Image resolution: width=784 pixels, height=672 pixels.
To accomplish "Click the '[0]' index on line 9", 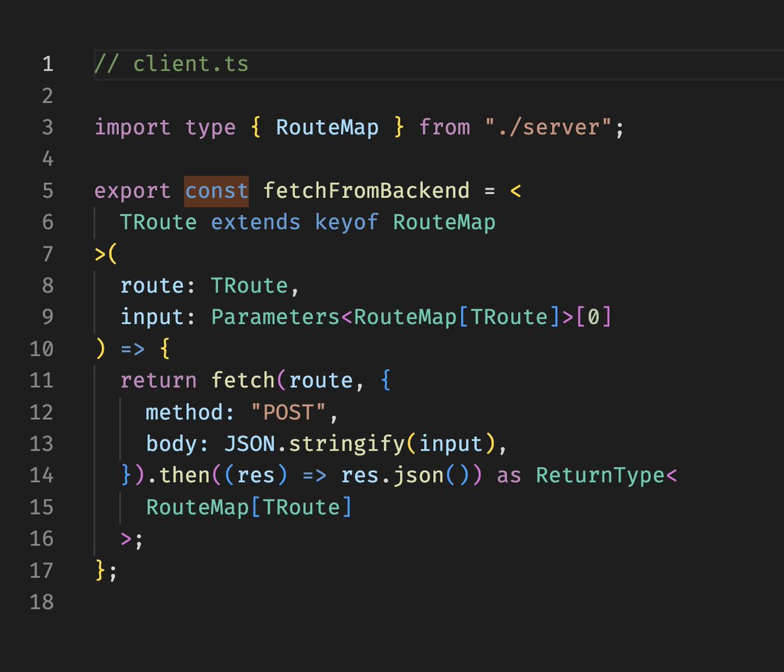I will pyautogui.click(x=594, y=317).
